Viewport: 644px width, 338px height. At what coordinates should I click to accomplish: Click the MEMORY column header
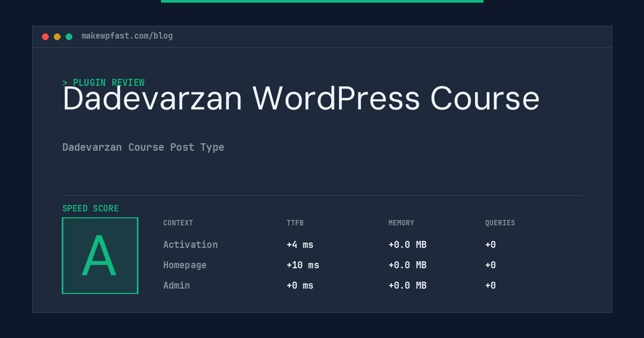(401, 223)
